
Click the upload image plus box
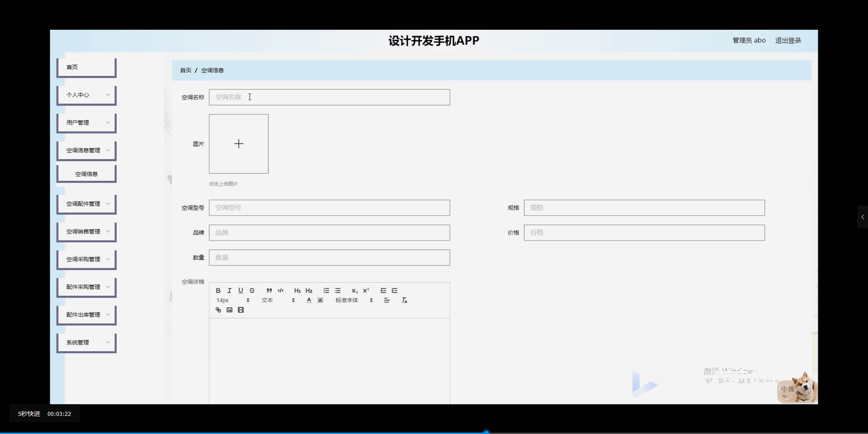238,144
